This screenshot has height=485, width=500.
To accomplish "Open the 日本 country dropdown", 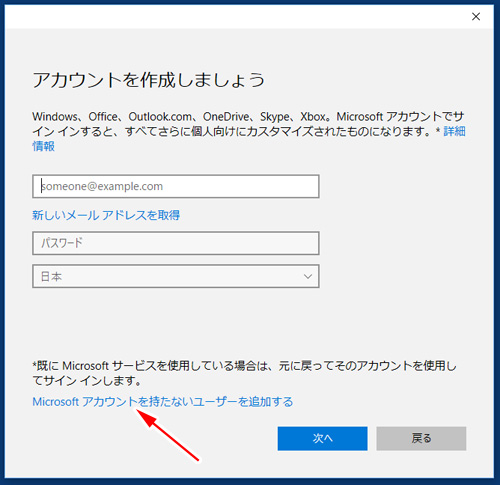I will (x=176, y=276).
